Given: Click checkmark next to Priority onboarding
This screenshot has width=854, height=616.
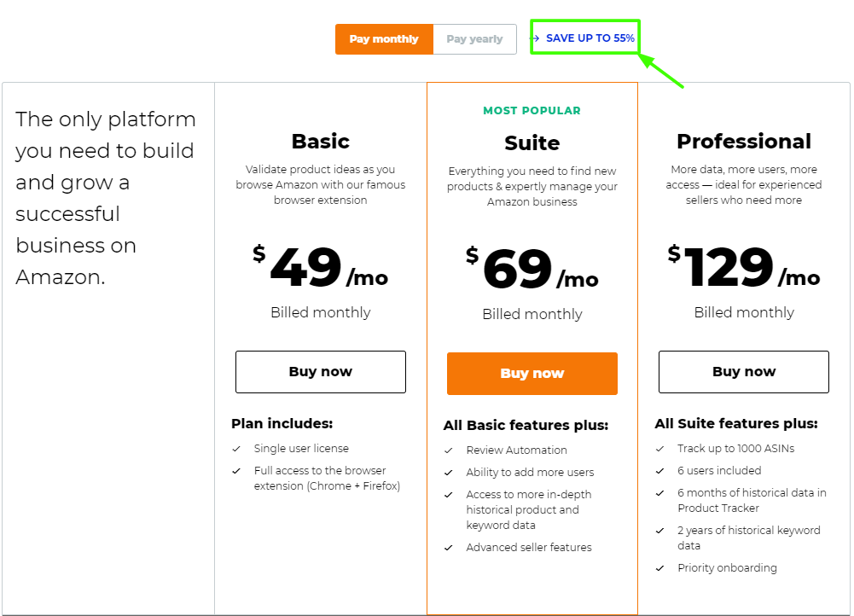Looking at the screenshot, I should click(660, 568).
